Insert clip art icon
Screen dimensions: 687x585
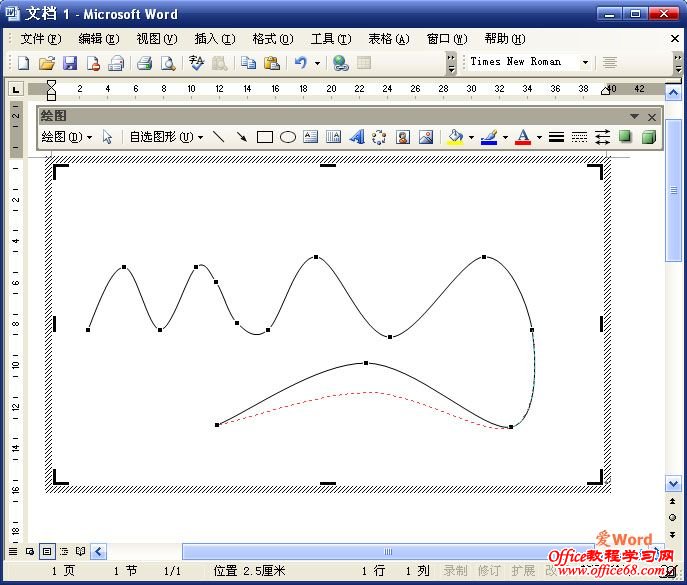coord(403,137)
